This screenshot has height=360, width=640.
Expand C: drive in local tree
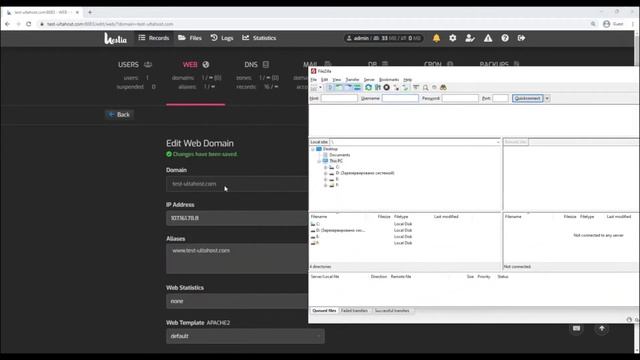[x=325, y=167]
